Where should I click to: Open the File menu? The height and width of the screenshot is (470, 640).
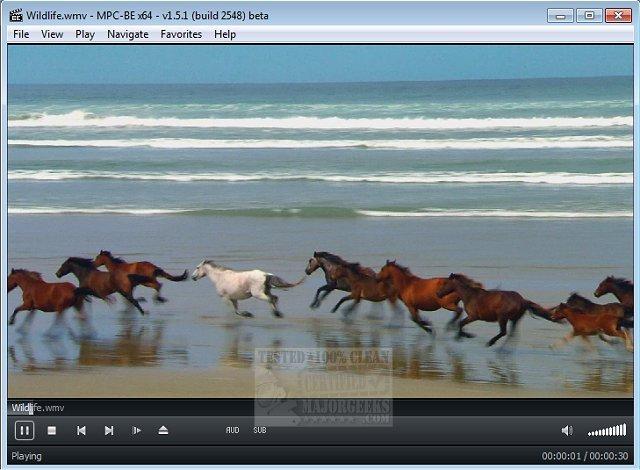point(21,34)
